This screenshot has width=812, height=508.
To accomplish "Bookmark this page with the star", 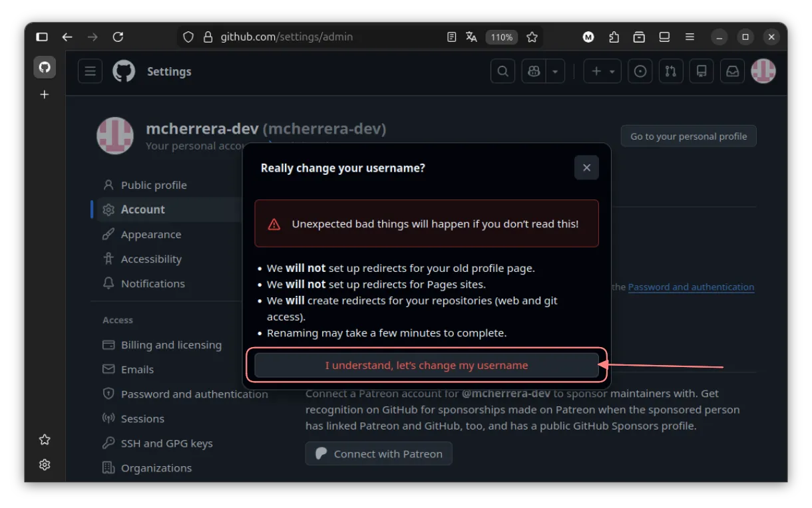I will pyautogui.click(x=532, y=37).
